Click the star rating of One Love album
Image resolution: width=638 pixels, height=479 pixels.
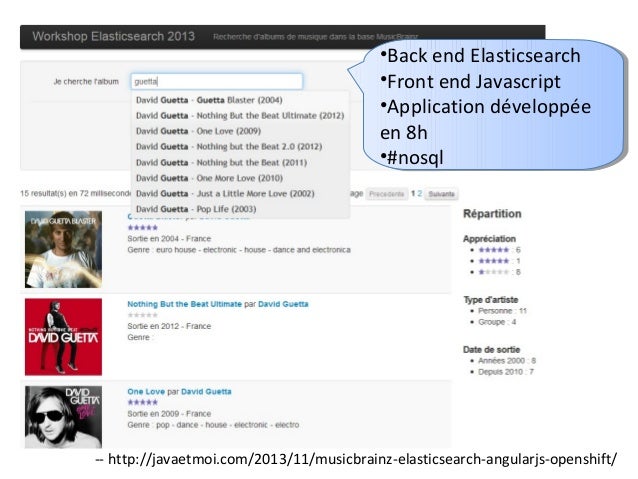pos(142,402)
